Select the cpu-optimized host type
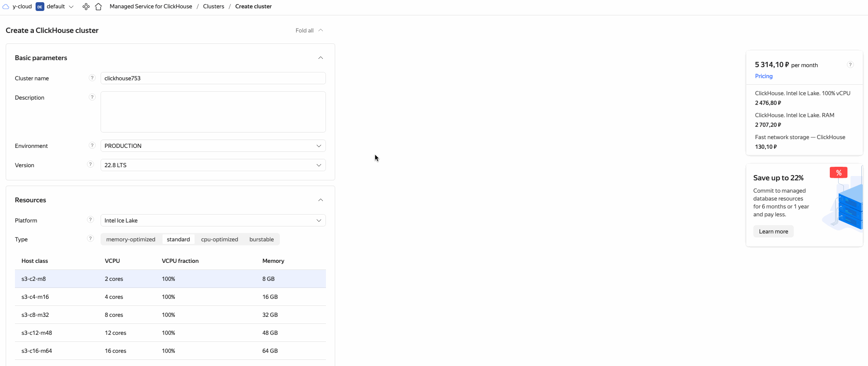Viewport: 868px width, 366px height. (220, 239)
